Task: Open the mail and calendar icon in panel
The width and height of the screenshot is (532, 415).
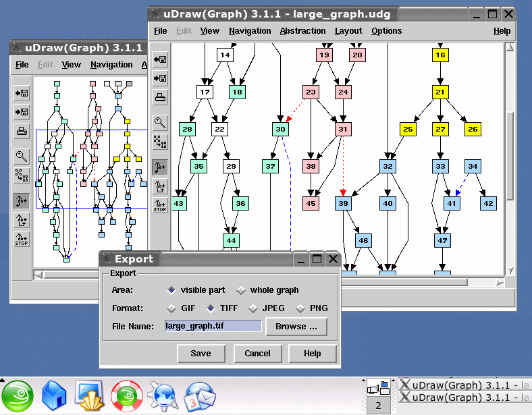Action: coord(200,396)
